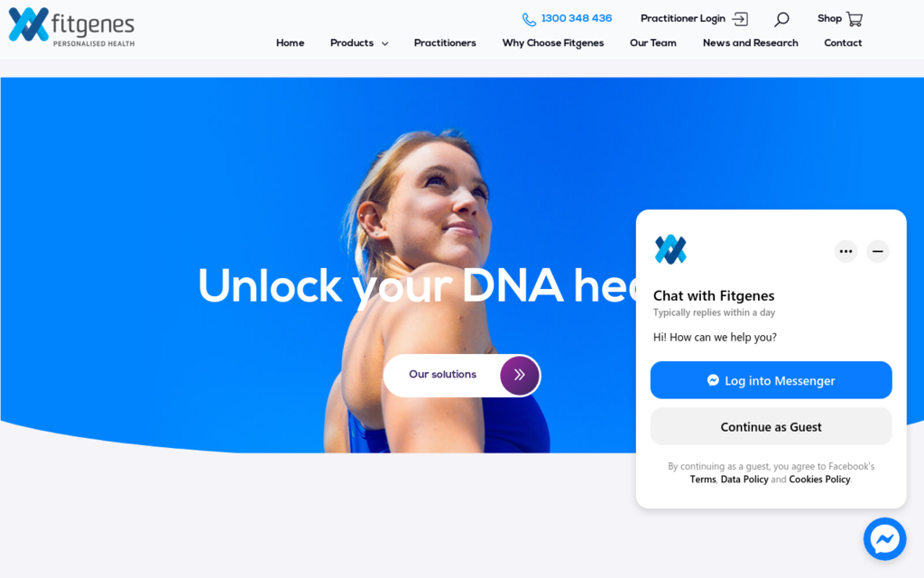The height and width of the screenshot is (578, 924).
Task: Expand the Products dropdown menu
Action: 359,43
